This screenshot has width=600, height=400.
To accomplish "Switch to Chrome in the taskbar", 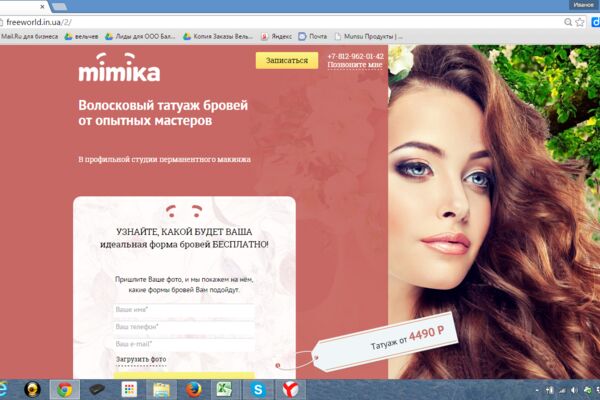I will coord(65,390).
